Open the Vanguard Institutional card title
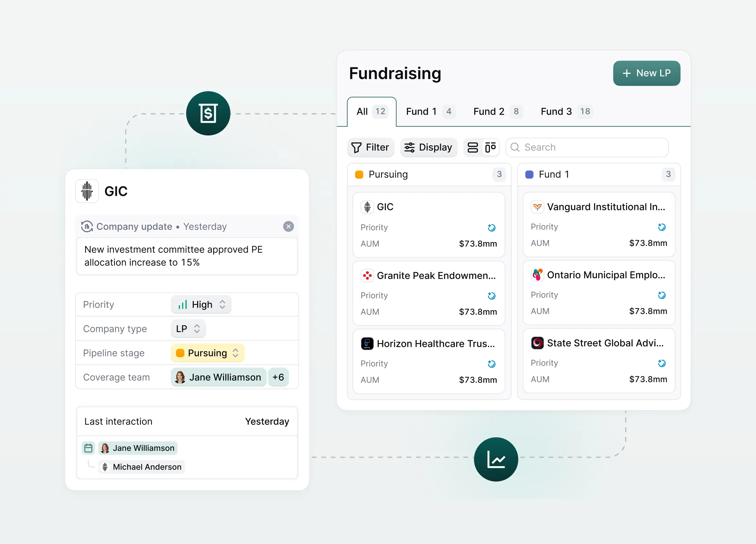756x544 pixels. [606, 207]
